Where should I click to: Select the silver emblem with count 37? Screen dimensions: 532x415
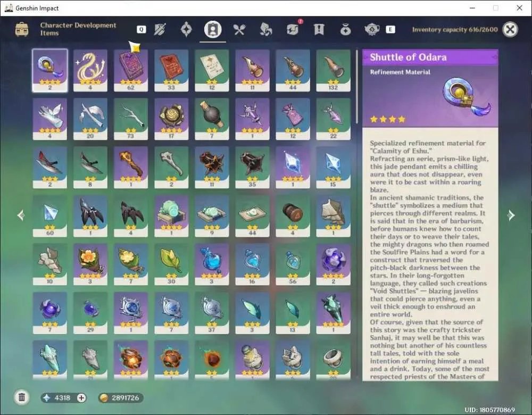click(212, 313)
